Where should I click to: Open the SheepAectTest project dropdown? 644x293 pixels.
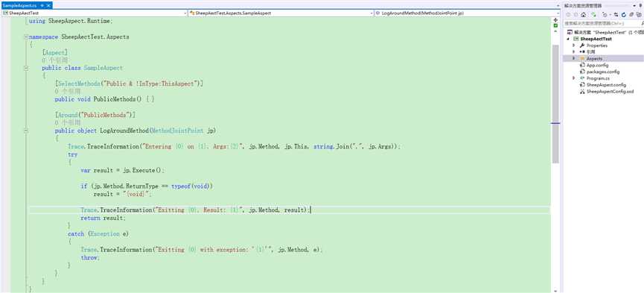click(94, 13)
